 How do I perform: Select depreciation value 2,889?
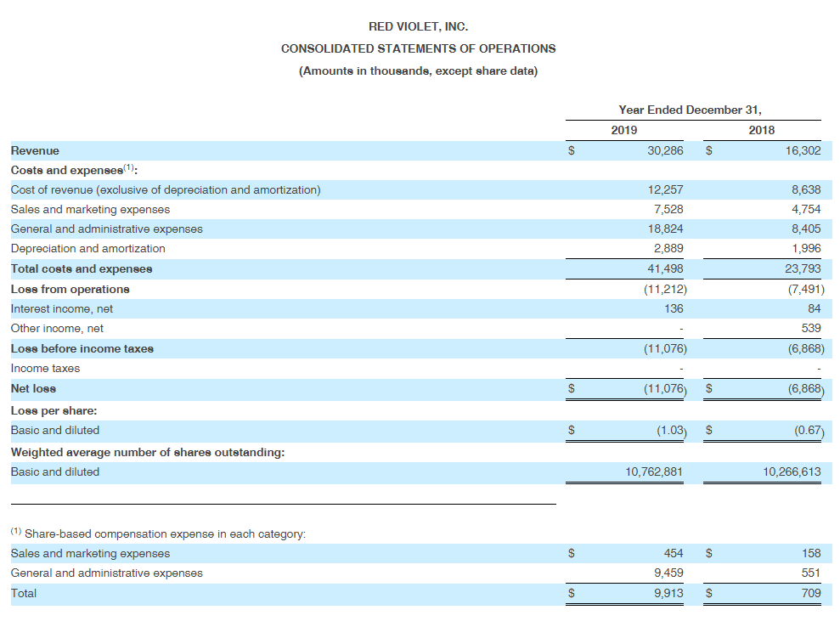668,249
